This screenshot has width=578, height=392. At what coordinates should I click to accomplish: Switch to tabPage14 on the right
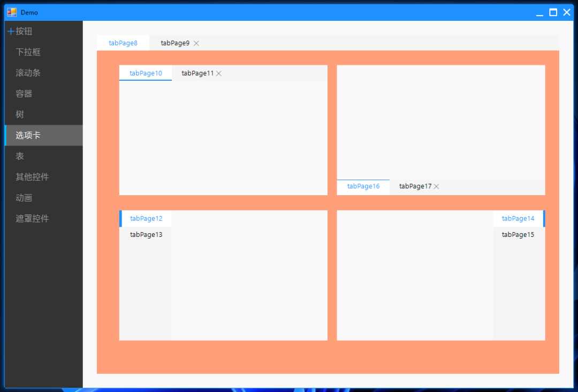click(x=519, y=219)
